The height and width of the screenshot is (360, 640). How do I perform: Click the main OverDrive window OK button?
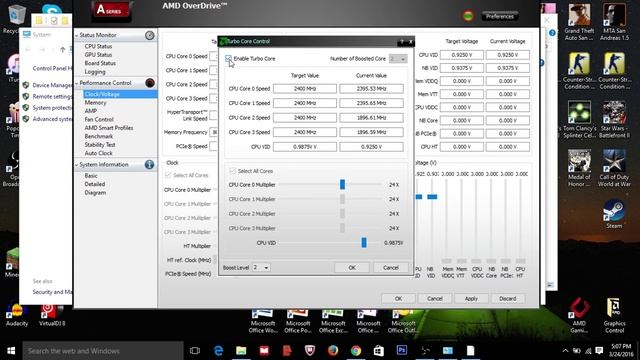[x=398, y=299]
